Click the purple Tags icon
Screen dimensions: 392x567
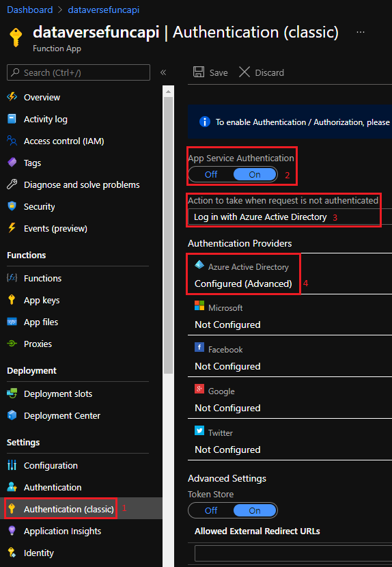(x=12, y=163)
